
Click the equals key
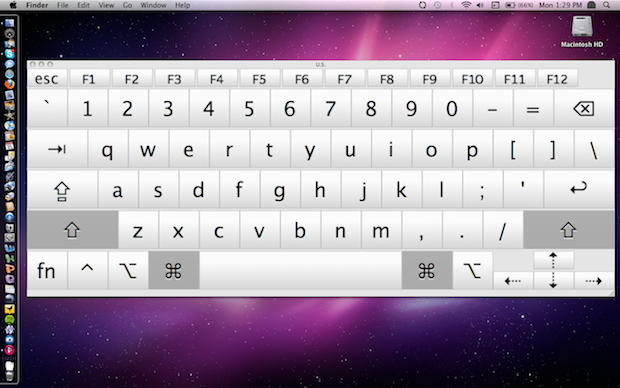coord(533,108)
